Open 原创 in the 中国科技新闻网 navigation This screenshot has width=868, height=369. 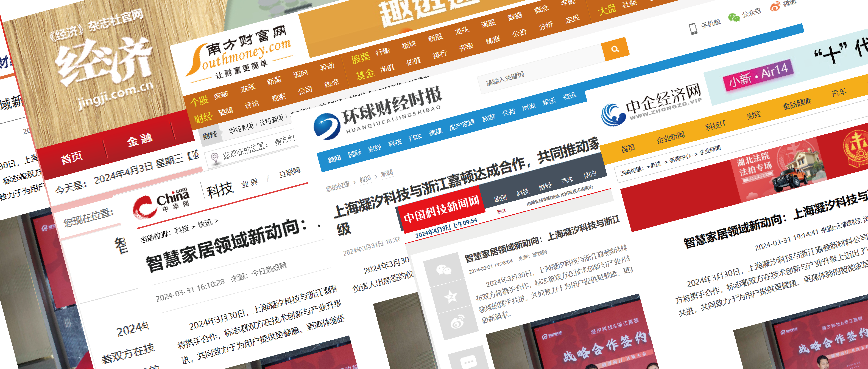[x=500, y=198]
